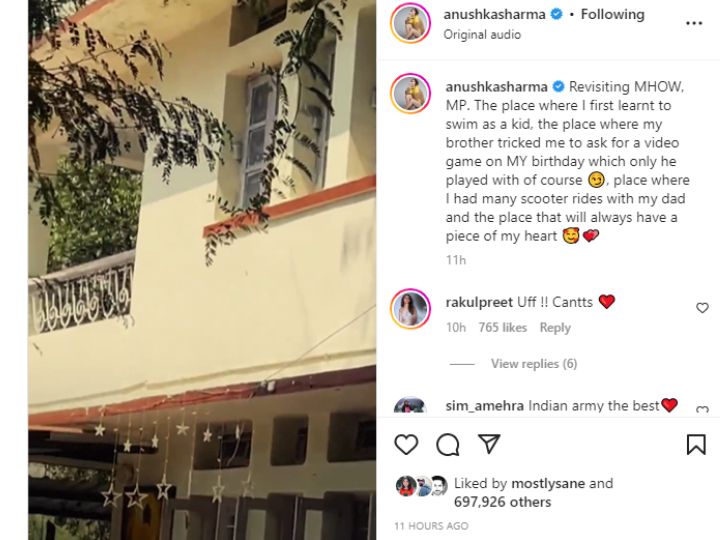The width and height of the screenshot is (720, 540).
Task: Open mostlysane profile from likes
Action: point(548,483)
